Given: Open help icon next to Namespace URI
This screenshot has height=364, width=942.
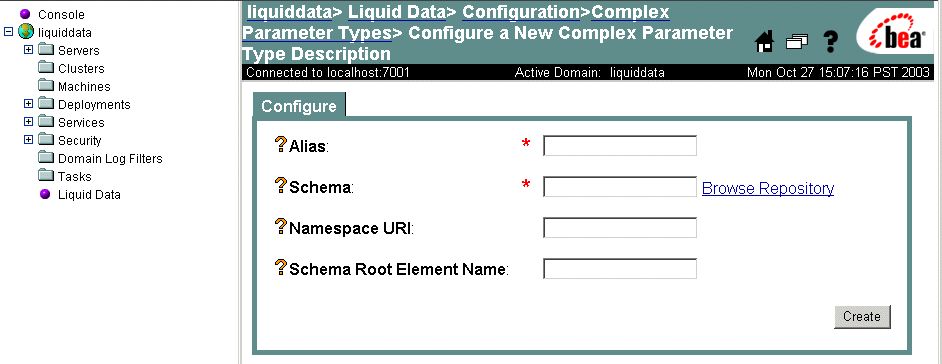Looking at the screenshot, I should click(281, 226).
